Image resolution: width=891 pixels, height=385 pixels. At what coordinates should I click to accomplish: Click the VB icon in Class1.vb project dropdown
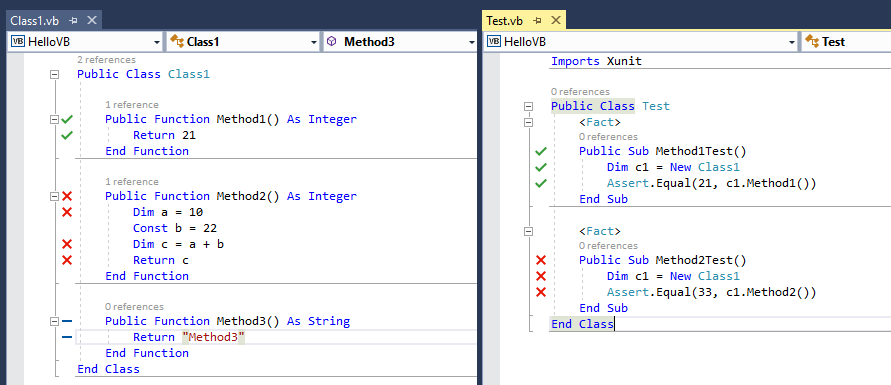pyautogui.click(x=18, y=41)
